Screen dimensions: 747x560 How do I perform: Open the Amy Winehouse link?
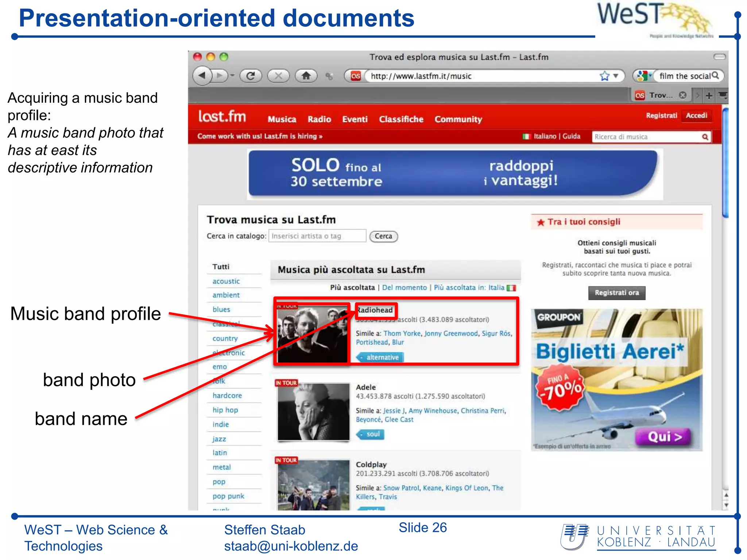click(433, 411)
